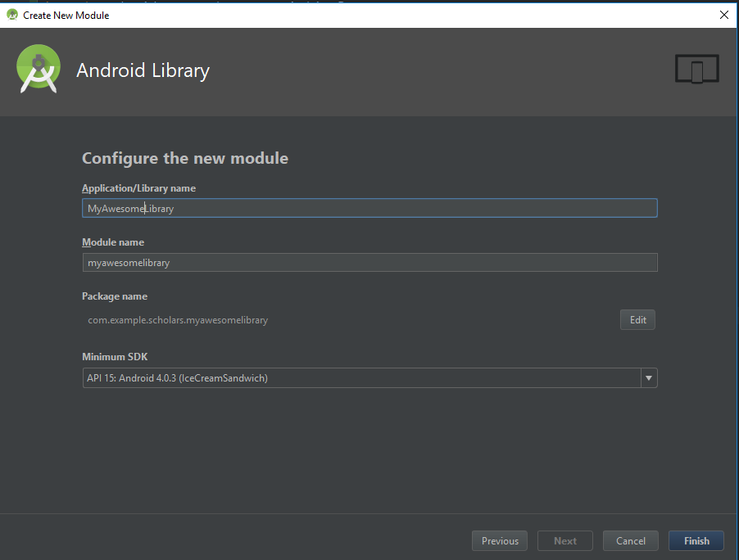Click Edit to change the package name
Screen dimensions: 739x560
tap(637, 319)
